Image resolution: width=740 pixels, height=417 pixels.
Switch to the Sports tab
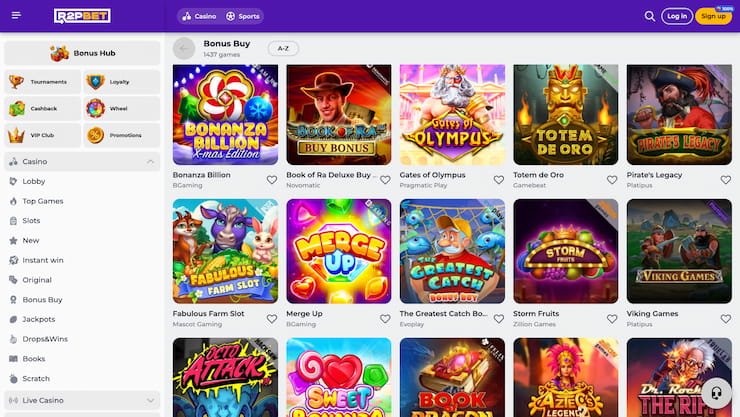pyautogui.click(x=245, y=16)
